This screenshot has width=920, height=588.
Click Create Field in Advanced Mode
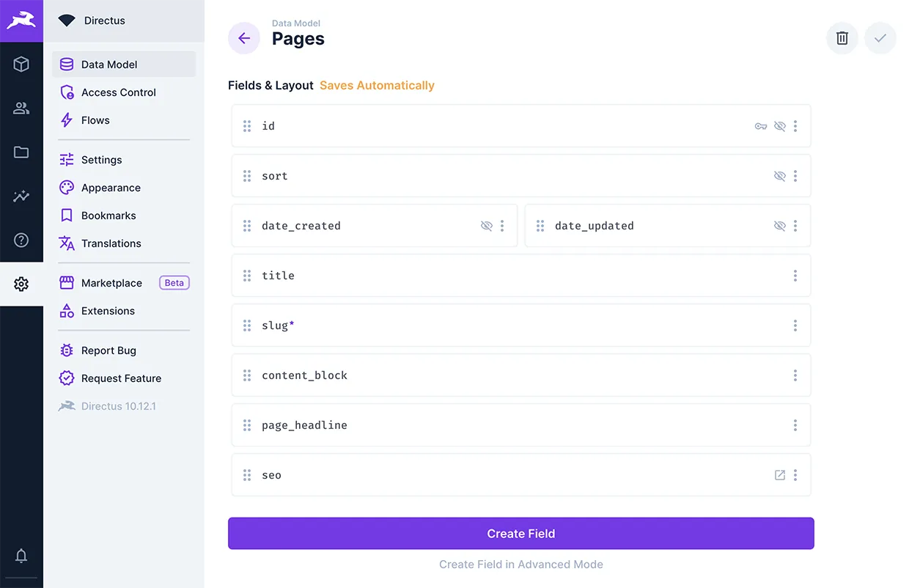[521, 565]
